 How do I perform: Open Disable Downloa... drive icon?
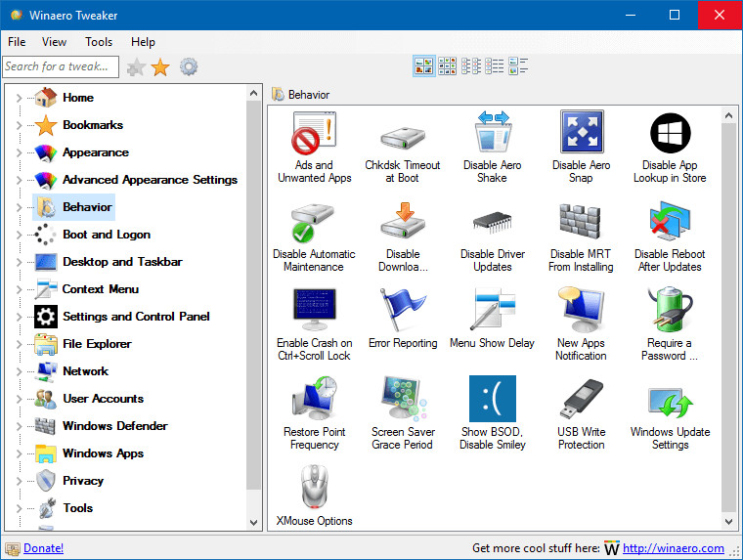pos(403,223)
